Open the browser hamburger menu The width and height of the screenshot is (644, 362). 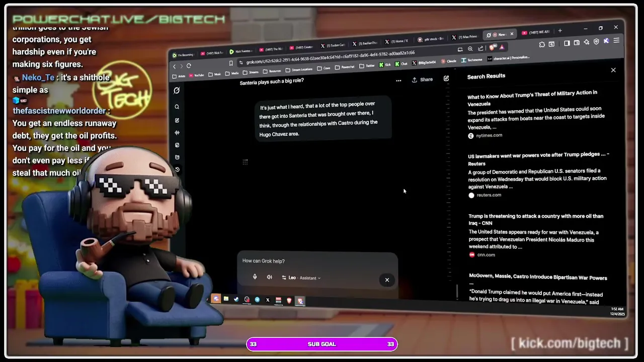pyautogui.click(x=616, y=40)
